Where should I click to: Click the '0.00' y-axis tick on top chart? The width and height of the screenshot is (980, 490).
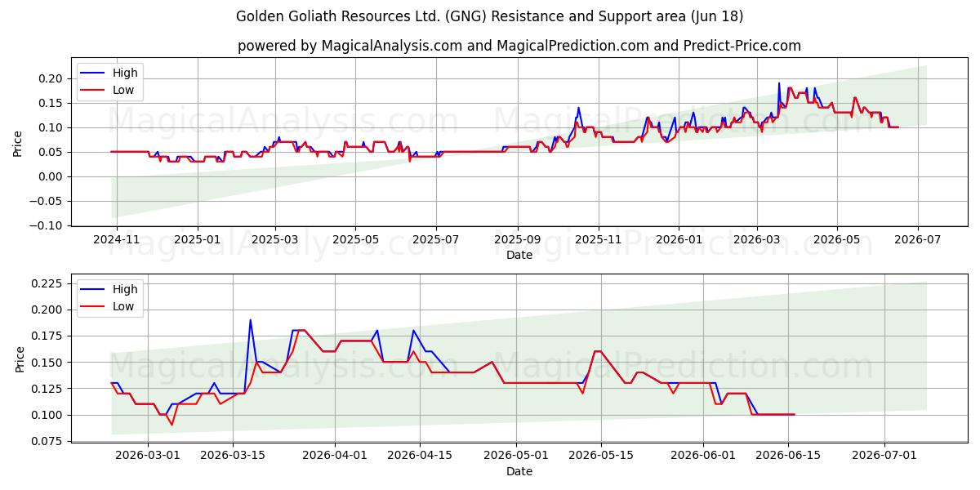[x=51, y=176]
